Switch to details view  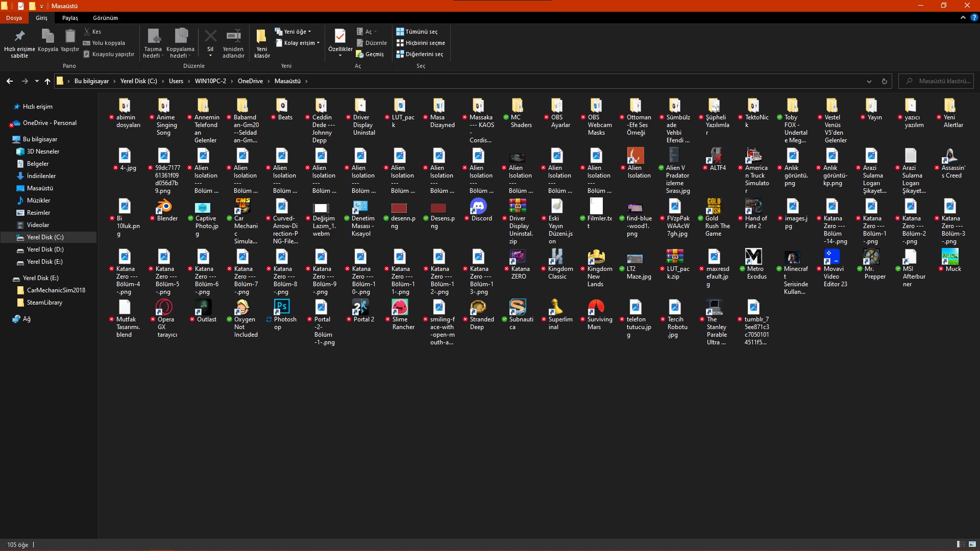point(961,544)
